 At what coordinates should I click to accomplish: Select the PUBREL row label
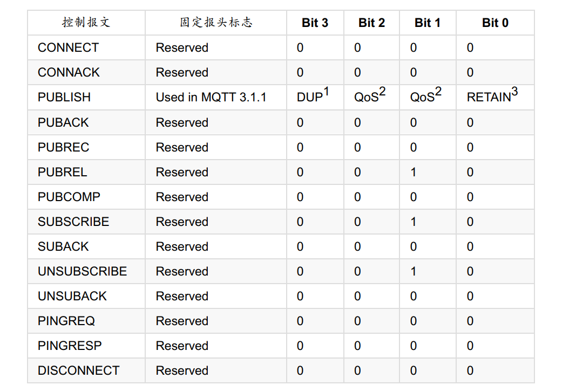click(63, 172)
